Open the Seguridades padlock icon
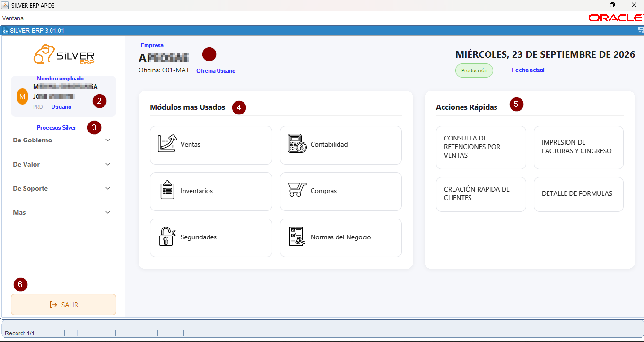644x342 pixels. [167, 236]
